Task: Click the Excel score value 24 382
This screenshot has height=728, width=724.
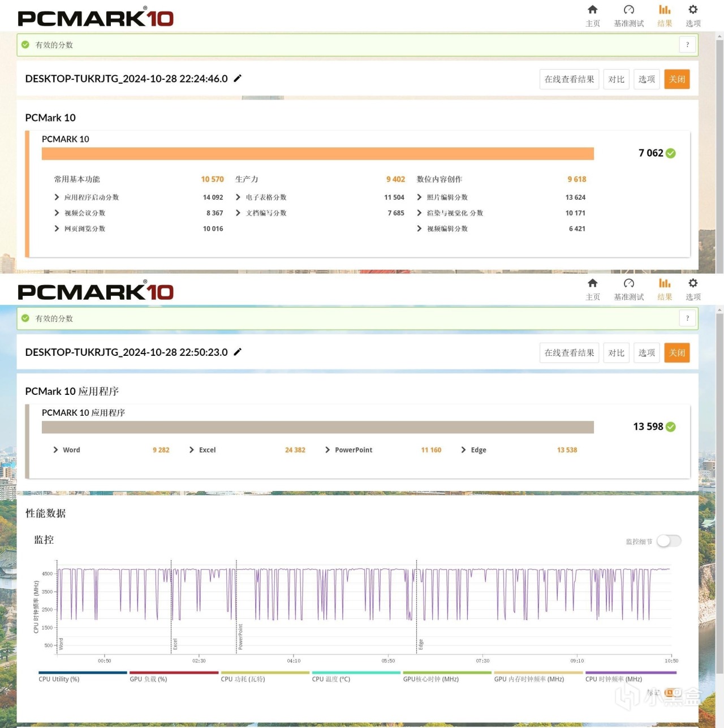Action: 295,450
